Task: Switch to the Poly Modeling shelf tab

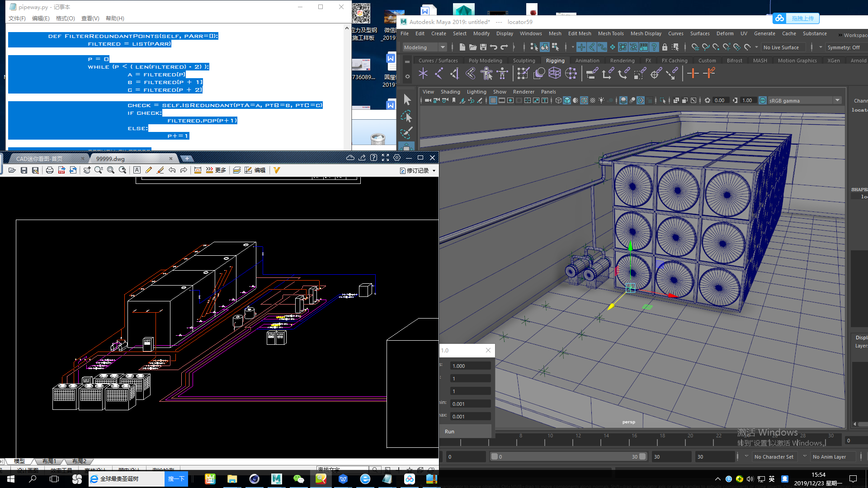Action: click(485, 61)
